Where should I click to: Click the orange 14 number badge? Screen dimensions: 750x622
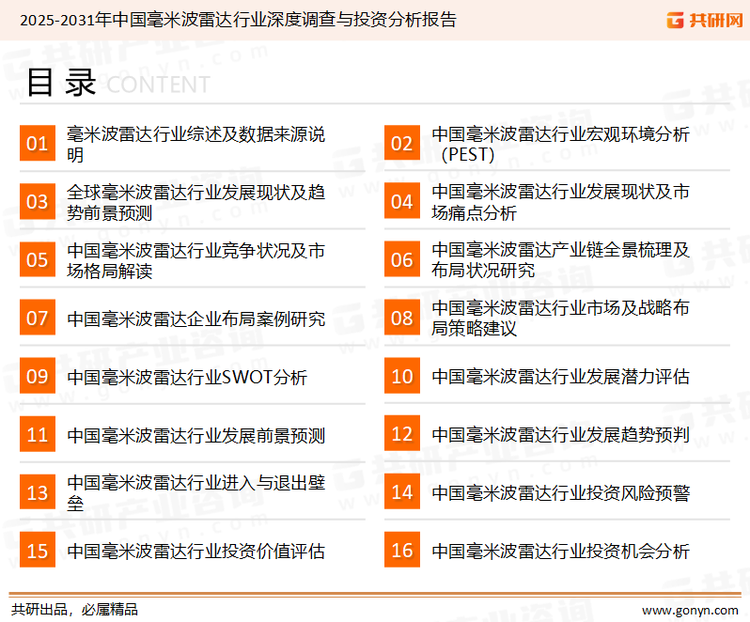click(402, 492)
